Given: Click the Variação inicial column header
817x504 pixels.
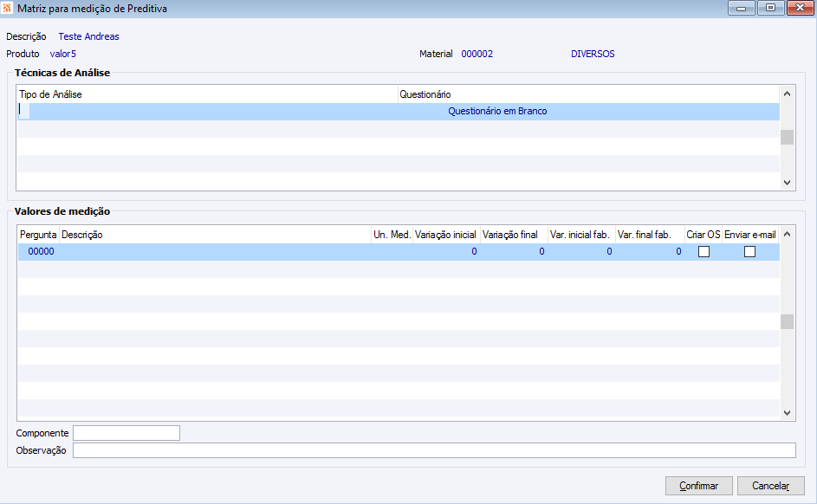Looking at the screenshot, I should pyautogui.click(x=446, y=235).
